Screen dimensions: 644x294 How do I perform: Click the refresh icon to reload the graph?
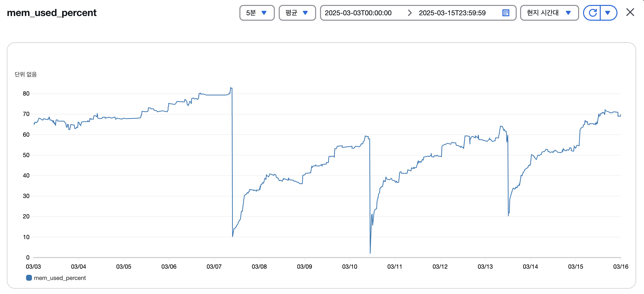point(593,13)
